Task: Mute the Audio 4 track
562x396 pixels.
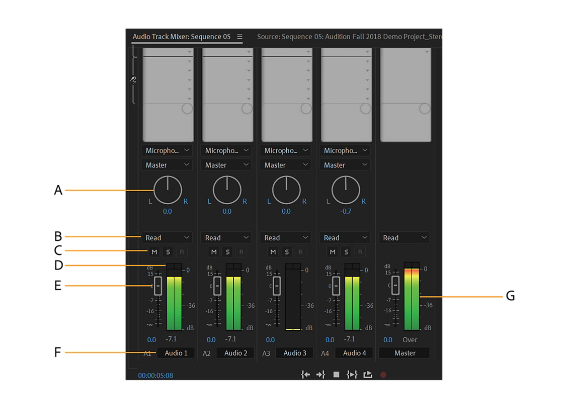Action: pyautogui.click(x=333, y=252)
